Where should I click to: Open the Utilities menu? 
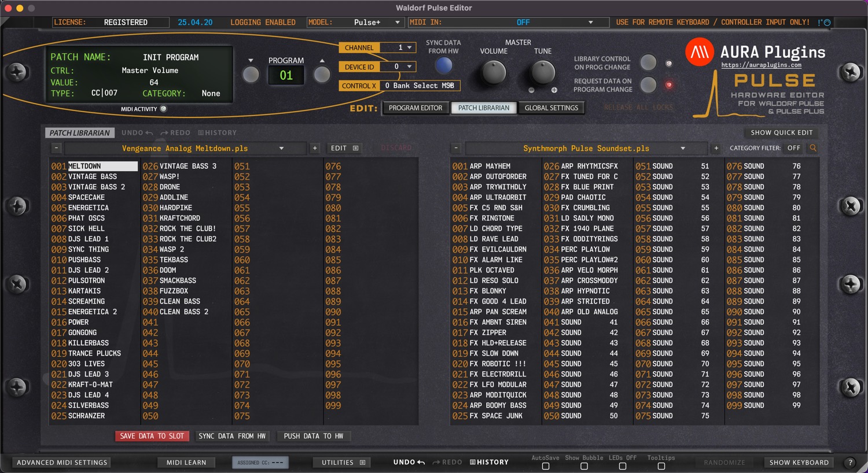pyautogui.click(x=343, y=463)
